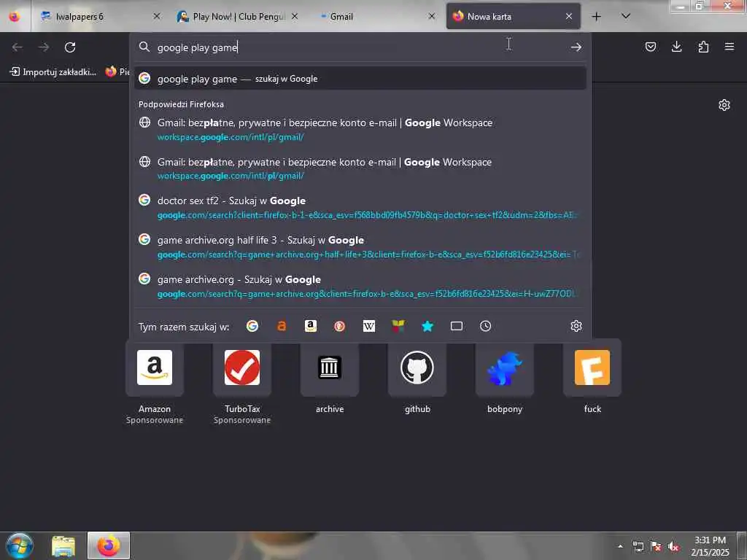Screen dimensions: 747x560
Task: Click the Firefox bookmark next to Importuj zakładki
Action: tap(117, 72)
